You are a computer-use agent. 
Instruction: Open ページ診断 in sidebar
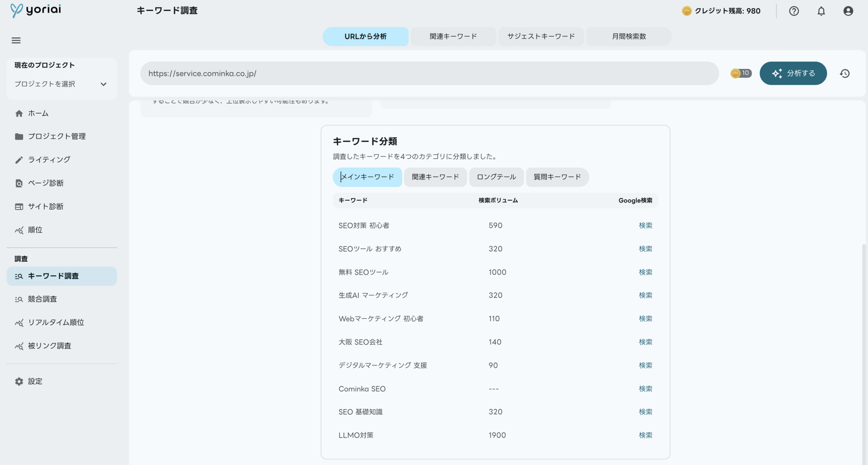point(45,183)
